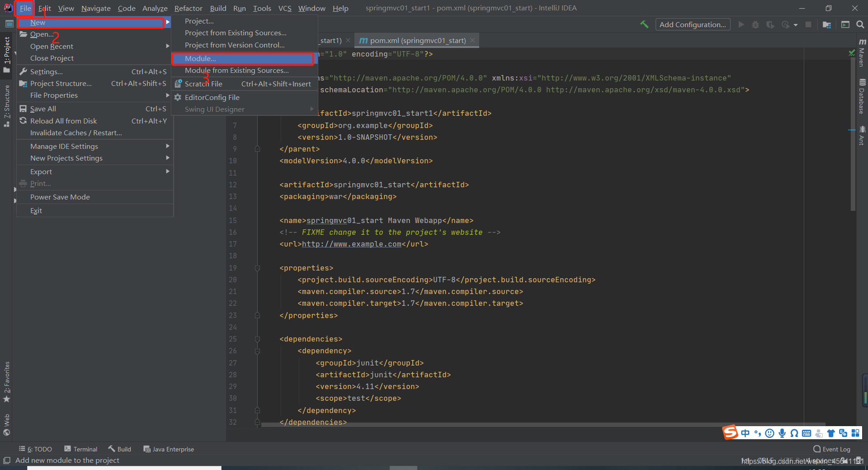Screen dimensions: 868x470
Task: Select Project from Version Control...
Action: point(244,45)
